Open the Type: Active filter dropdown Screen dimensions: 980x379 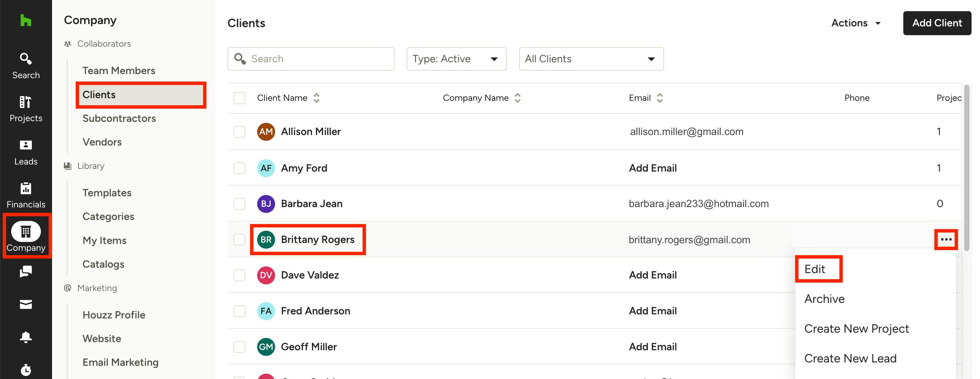456,59
